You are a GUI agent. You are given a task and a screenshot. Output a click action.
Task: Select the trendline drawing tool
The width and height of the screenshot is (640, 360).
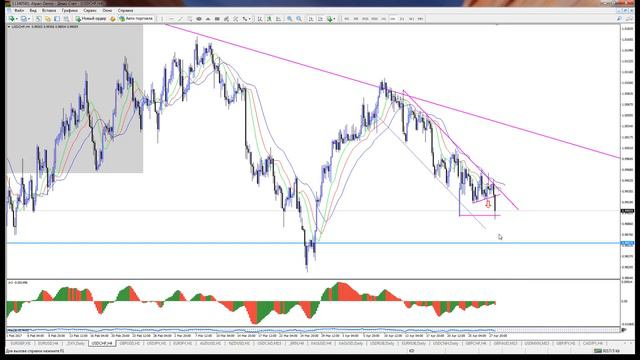pos(180,18)
